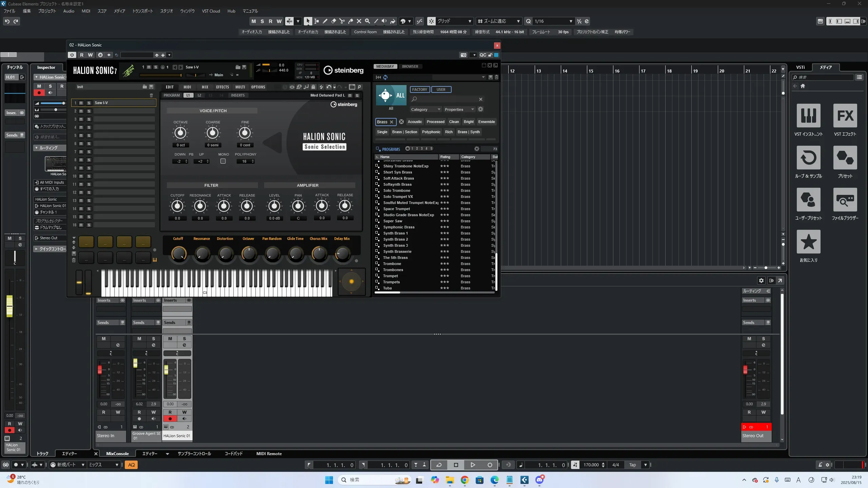Enable record on HALion Sonic 01 channel
868x488 pixels.
pos(170,419)
